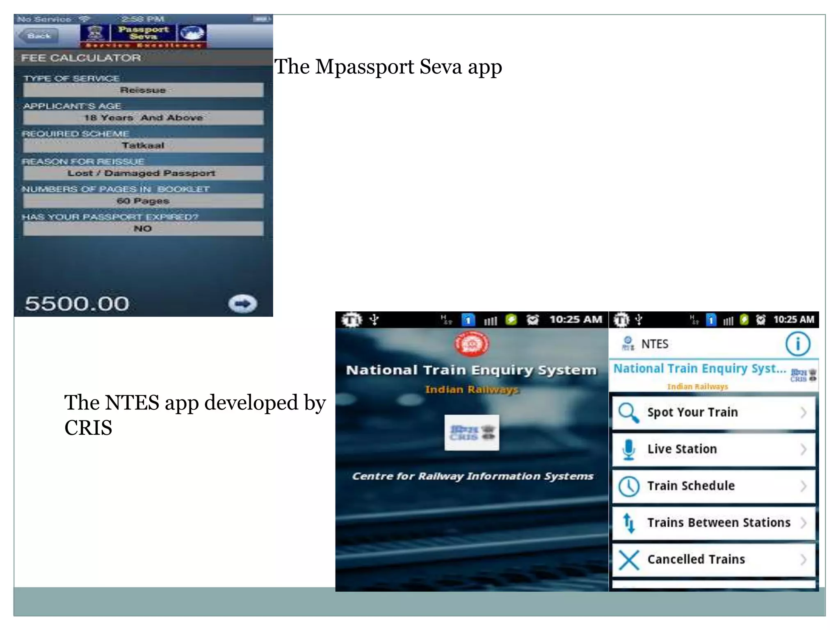This screenshot has width=840, height=630.
Task: Tap the Indian Railways red emblem on splash screen
Action: (x=472, y=344)
